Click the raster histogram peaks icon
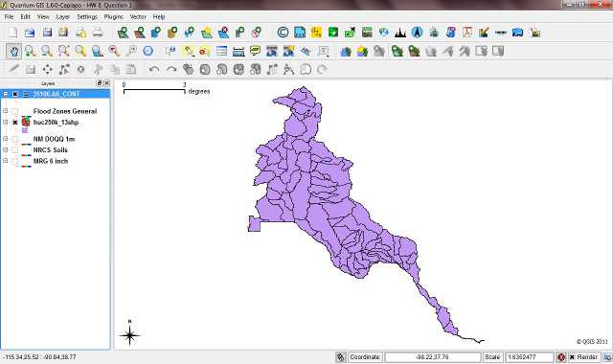Viewport: 613px width, 364px height. click(x=400, y=33)
